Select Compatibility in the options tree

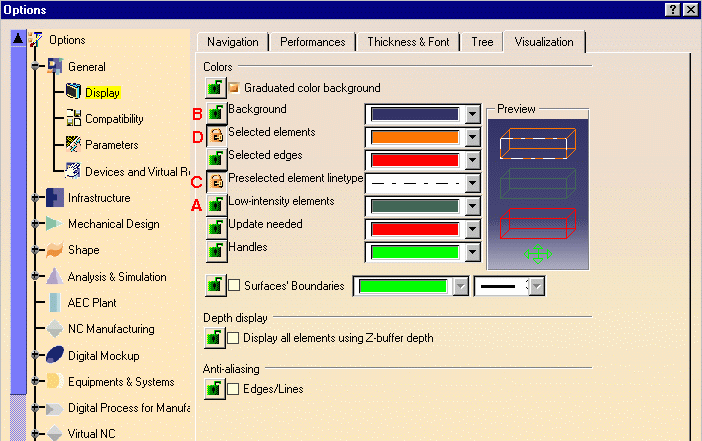coord(113,118)
